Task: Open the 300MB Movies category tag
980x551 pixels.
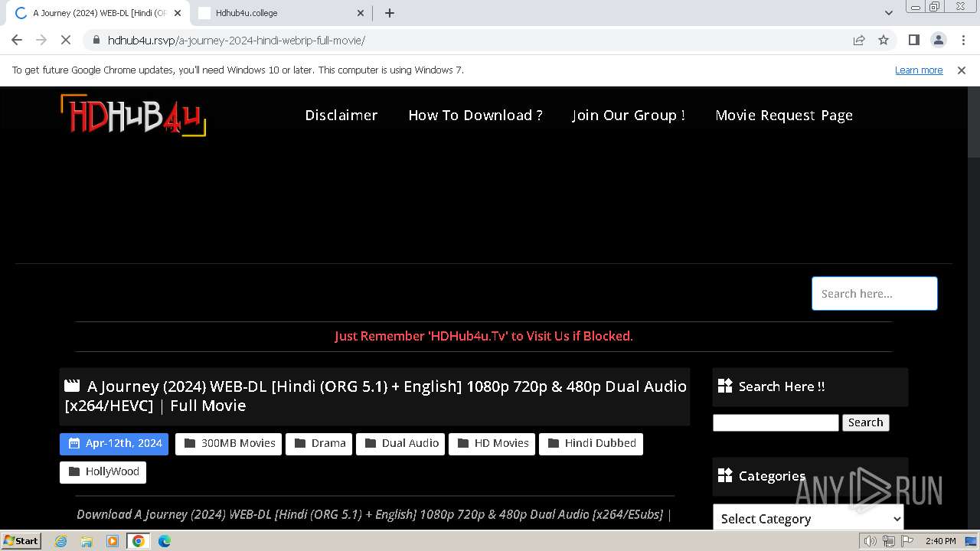Action: (228, 444)
